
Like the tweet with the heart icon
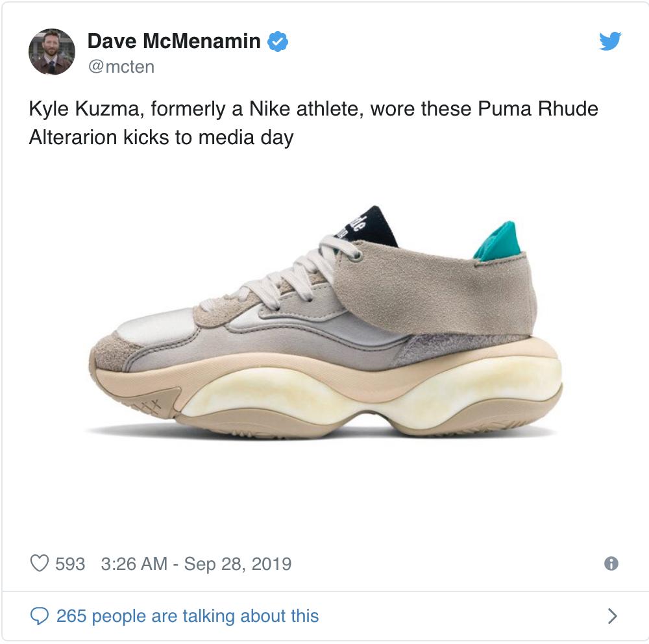40,563
